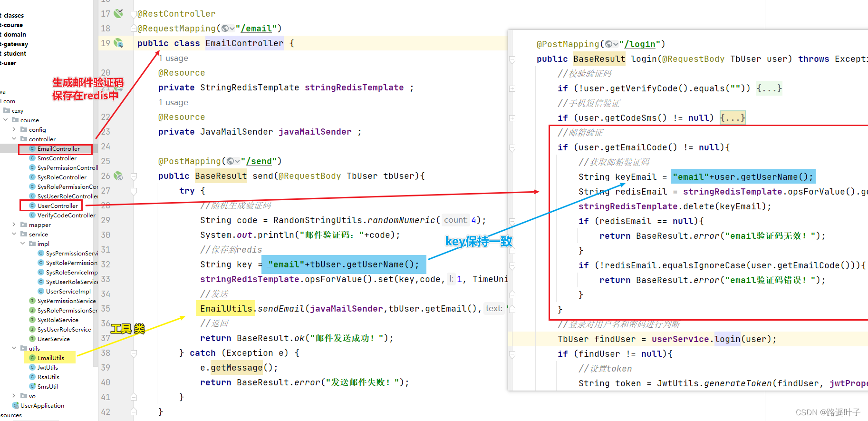Select EmailController in the project tree
Image resolution: width=868 pixels, height=421 pixels.
click(x=58, y=149)
